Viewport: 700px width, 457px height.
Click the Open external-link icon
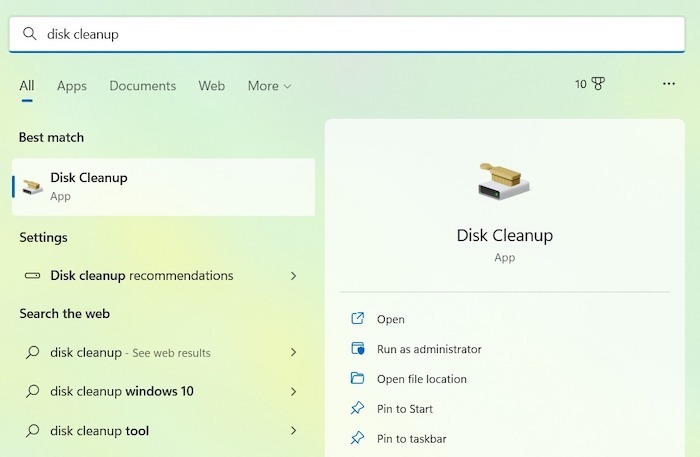point(358,318)
